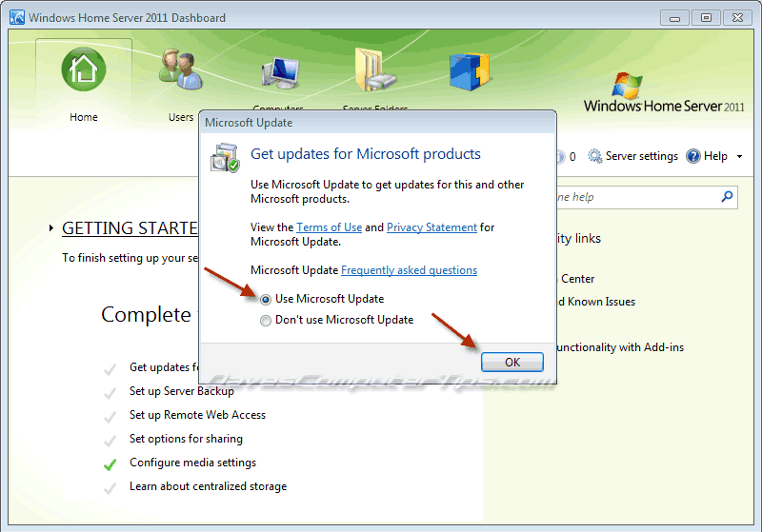Open the Set up Server Backup task
Image resolution: width=762 pixels, height=532 pixels.
(182, 391)
